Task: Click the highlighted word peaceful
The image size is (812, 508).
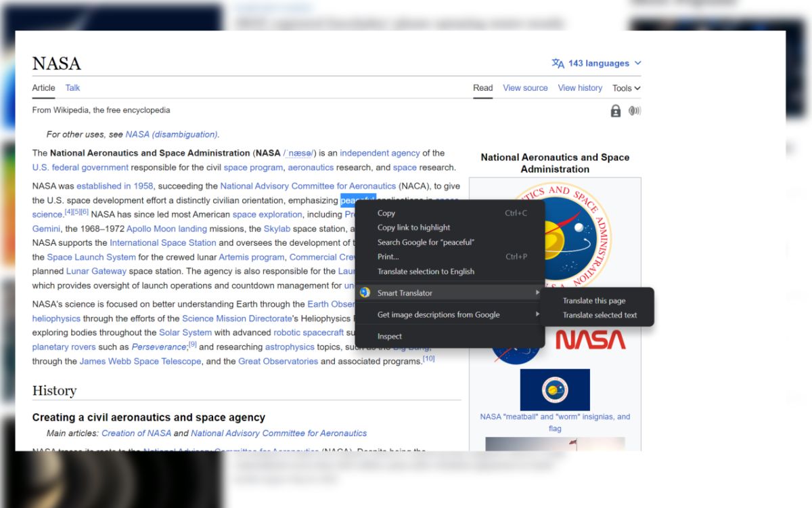Action: (358, 200)
